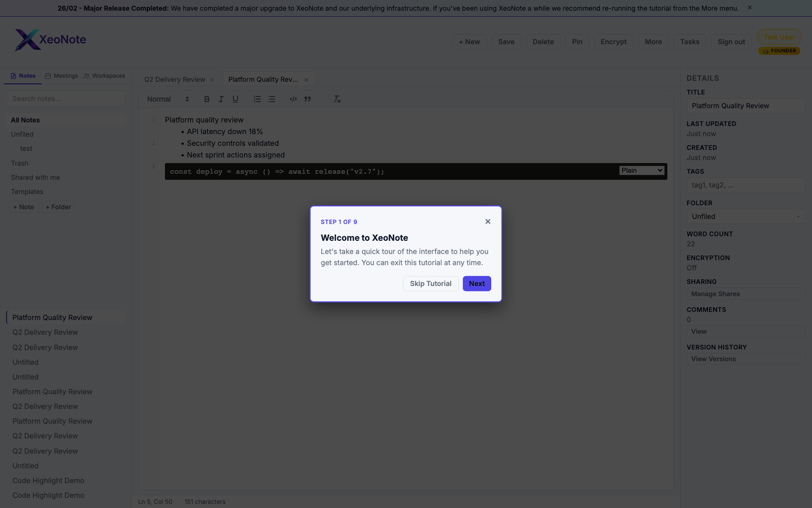Insert a blockquote
Viewport: 812px width, 508px height.
coord(307,99)
